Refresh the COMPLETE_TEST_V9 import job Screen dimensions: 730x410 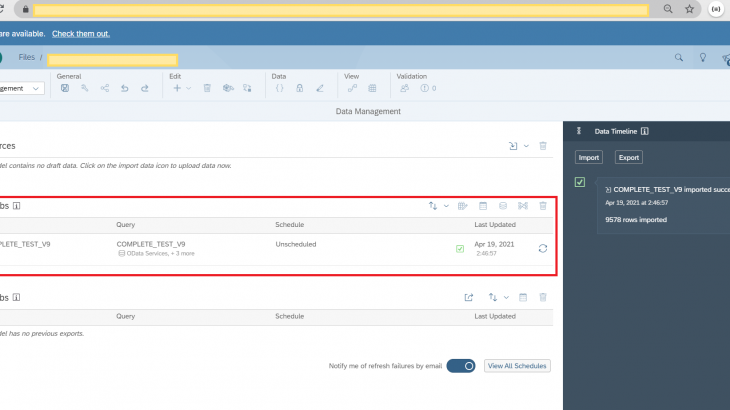(x=542, y=248)
